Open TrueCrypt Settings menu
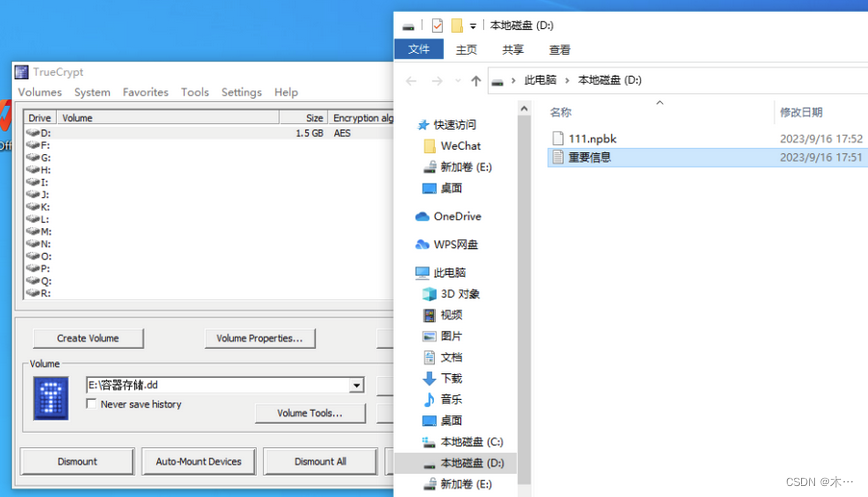The image size is (868, 497). 241,92
